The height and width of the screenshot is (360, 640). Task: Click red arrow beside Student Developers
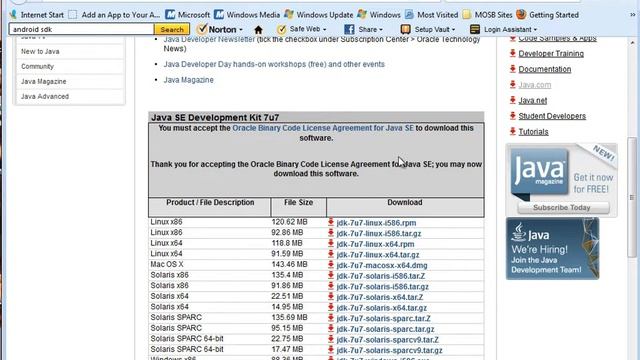513,116
